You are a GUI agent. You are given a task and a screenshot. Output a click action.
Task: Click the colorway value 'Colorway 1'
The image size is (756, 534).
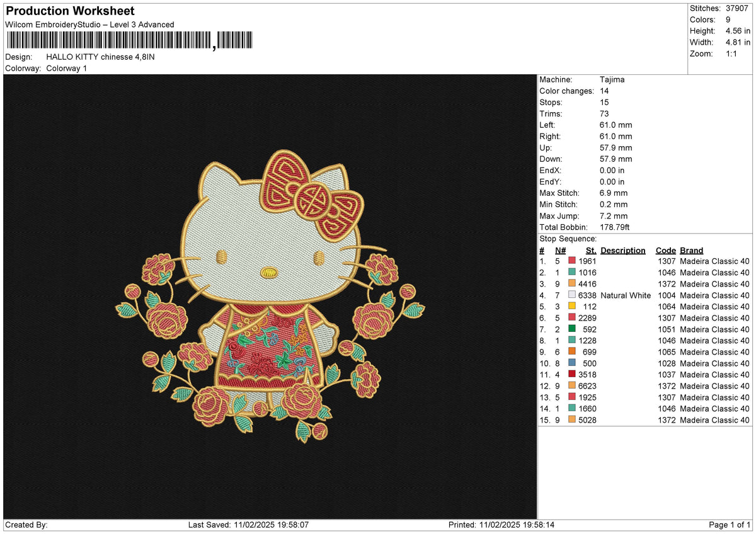point(67,68)
